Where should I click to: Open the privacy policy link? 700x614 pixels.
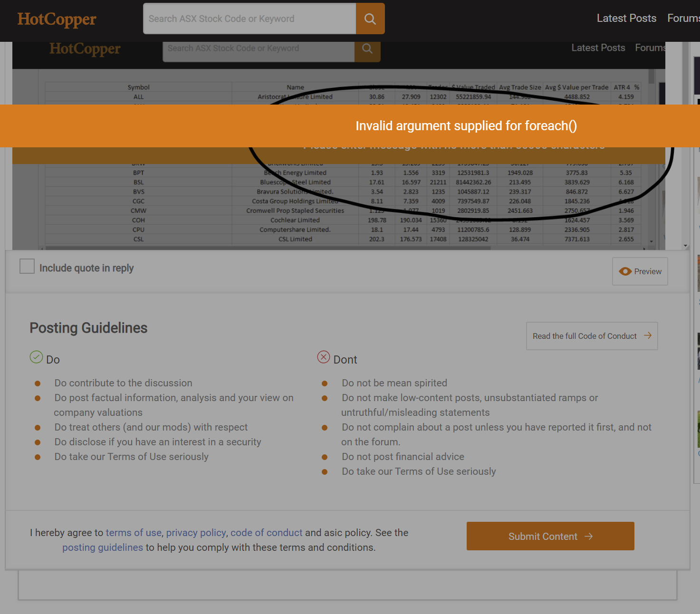tap(196, 533)
